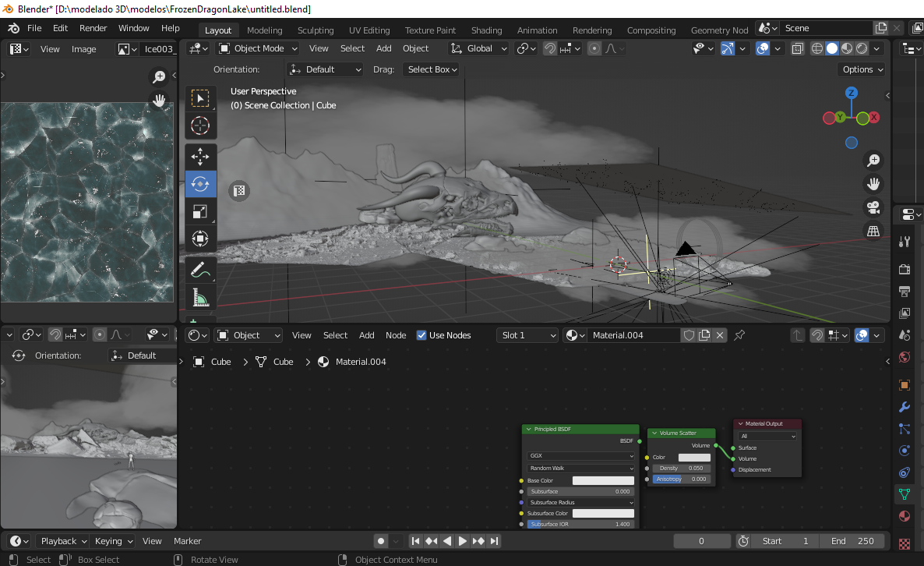Switch to the Sculpting workspace tab
924x566 pixels.
coord(316,30)
